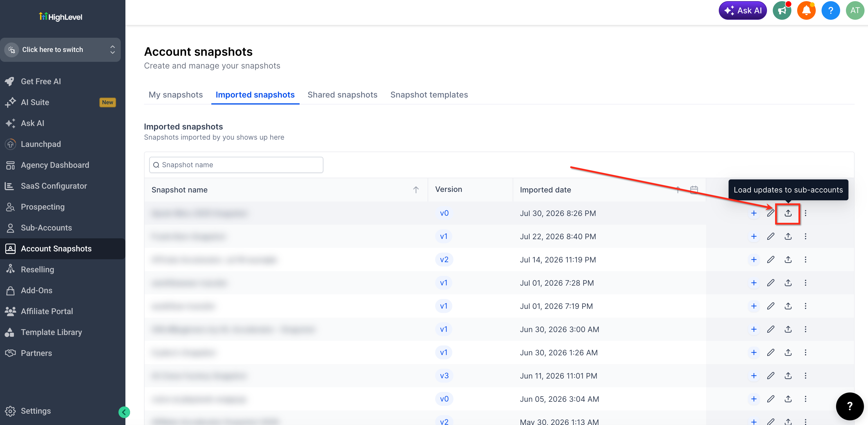Edit snapshot in Jun 05, 2026 row
The image size is (868, 425).
(771, 399)
